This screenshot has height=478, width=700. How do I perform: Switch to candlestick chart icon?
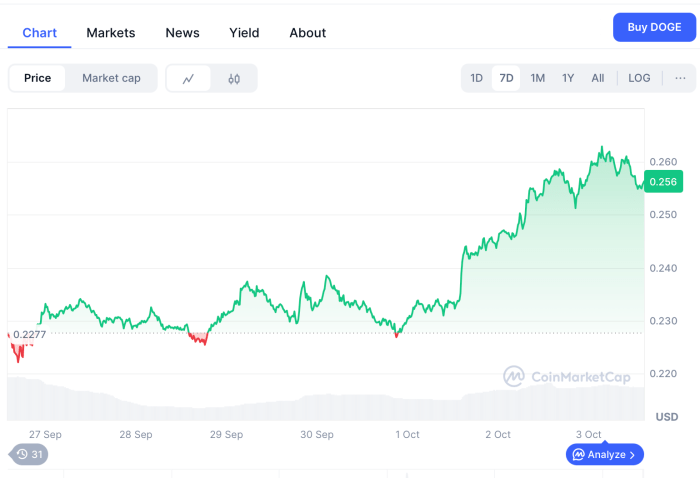[234, 78]
